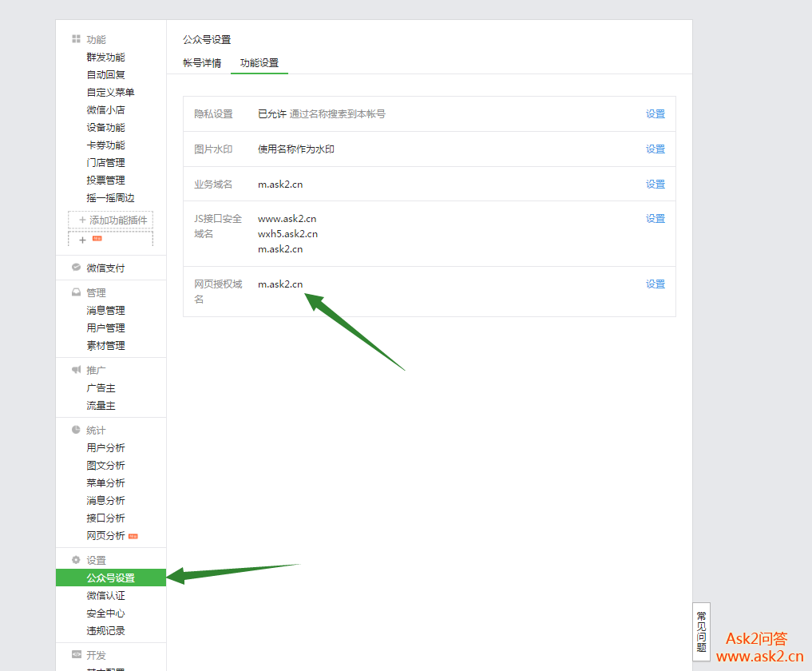
Task: Click 设置 link for 图片水印 row
Action: (656, 149)
